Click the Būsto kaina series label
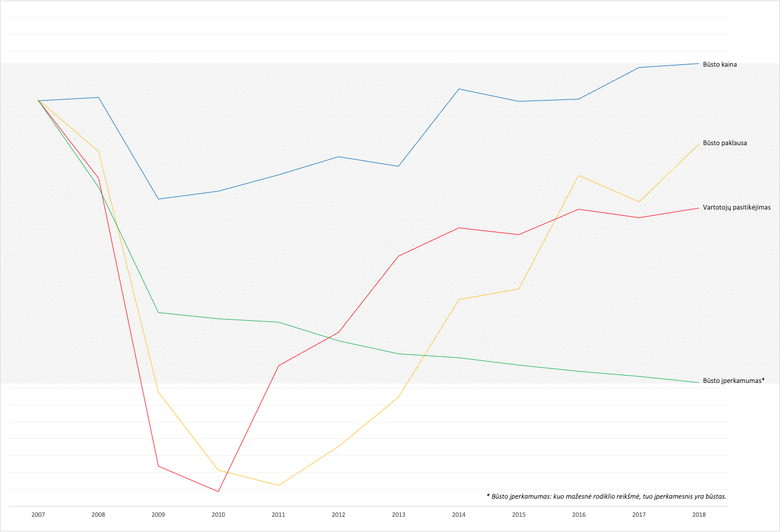Viewport: 780px width, 532px height. pos(719,64)
